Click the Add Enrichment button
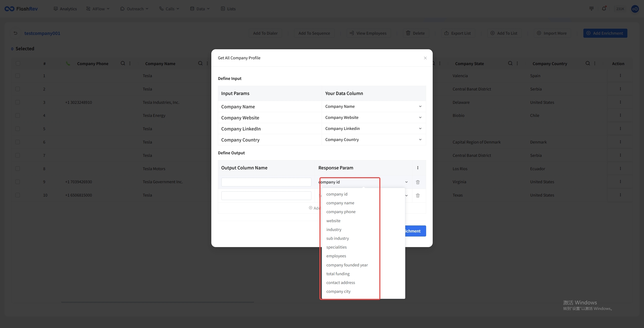The height and width of the screenshot is (328, 644). point(605,33)
